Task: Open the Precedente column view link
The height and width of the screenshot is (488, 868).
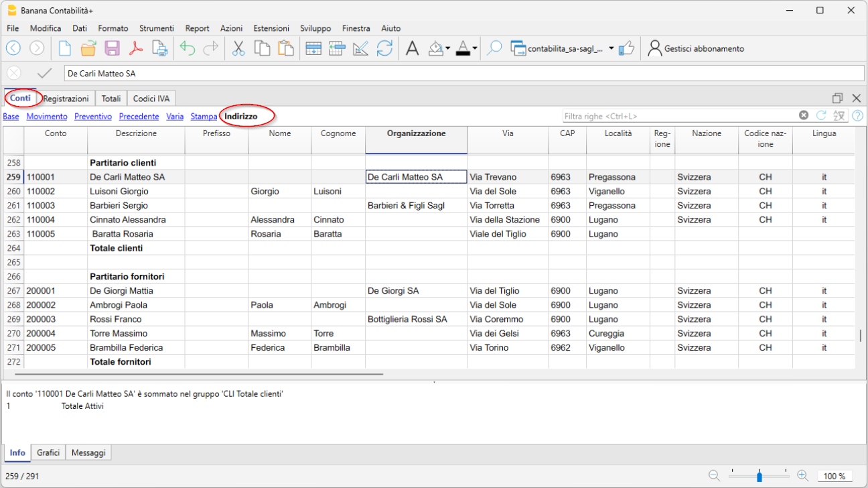Action: point(139,116)
